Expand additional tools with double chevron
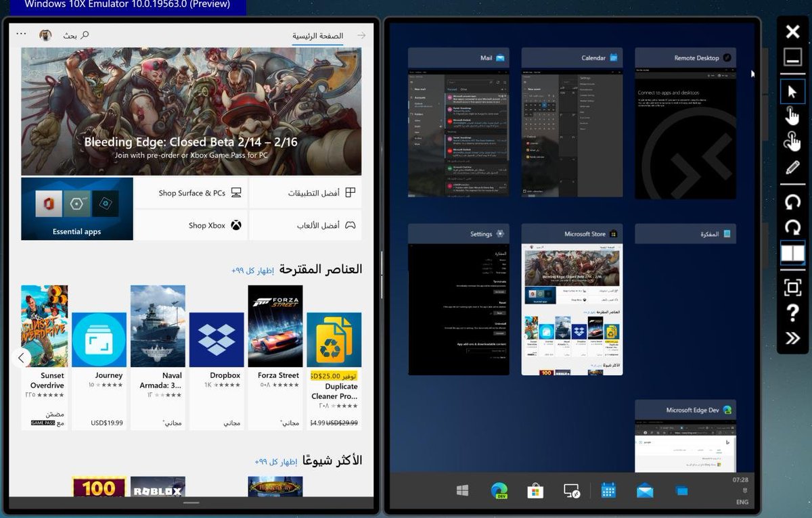 pyautogui.click(x=792, y=339)
